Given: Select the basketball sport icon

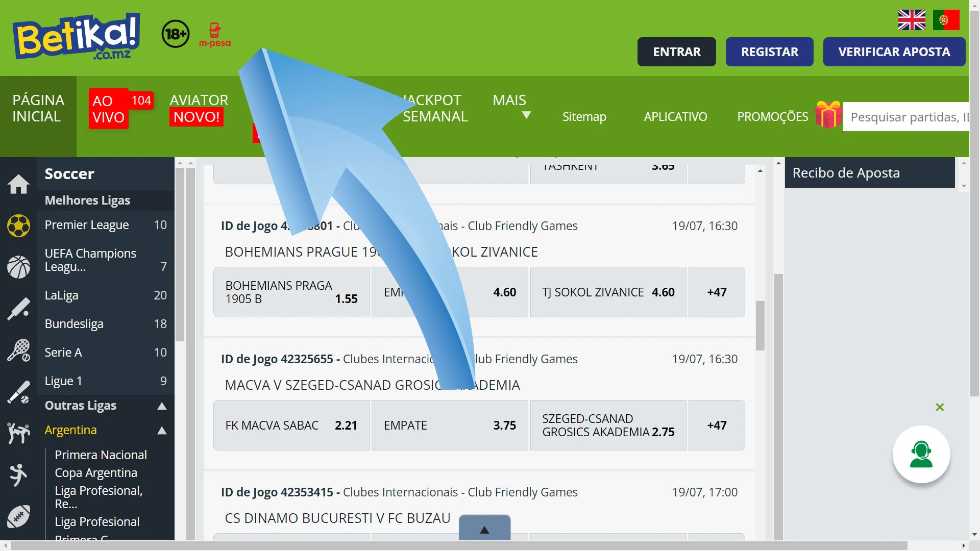Looking at the screenshot, I should click(18, 267).
